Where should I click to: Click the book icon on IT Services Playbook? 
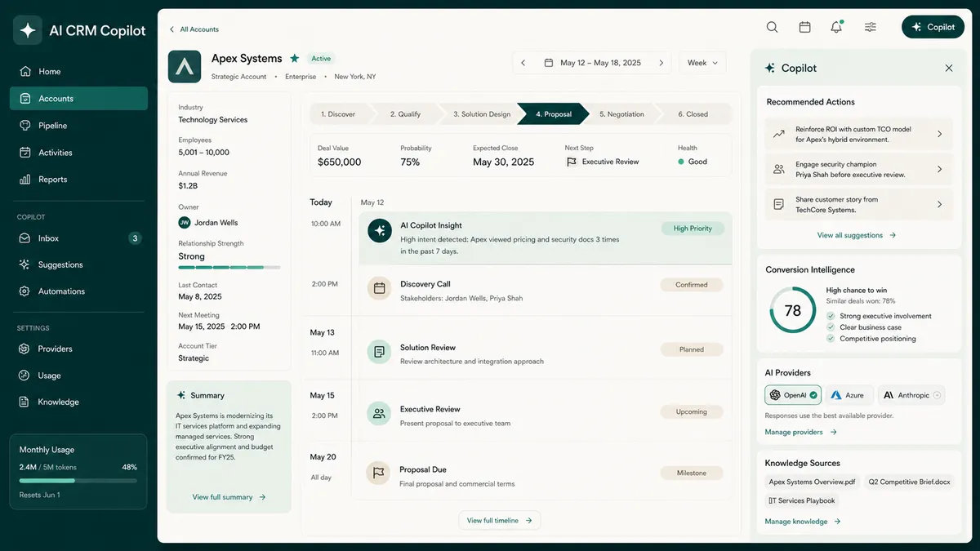pyautogui.click(x=773, y=500)
